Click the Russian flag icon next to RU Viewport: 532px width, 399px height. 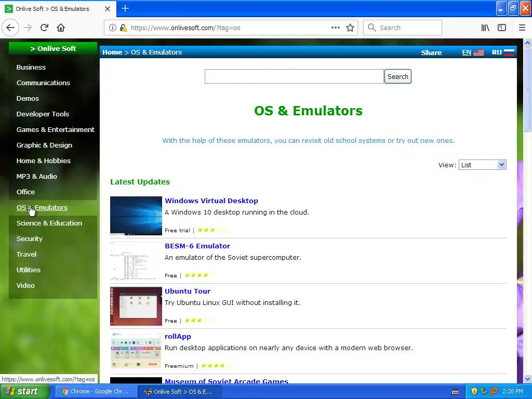[509, 52]
